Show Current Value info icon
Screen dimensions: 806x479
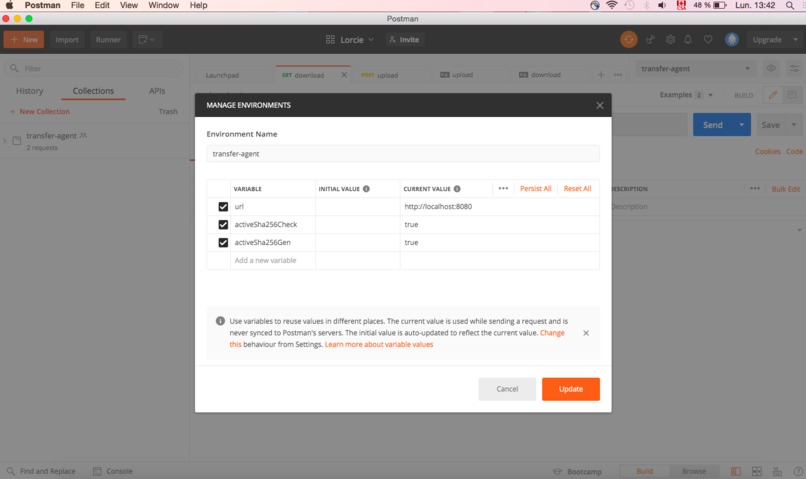pyautogui.click(x=457, y=189)
